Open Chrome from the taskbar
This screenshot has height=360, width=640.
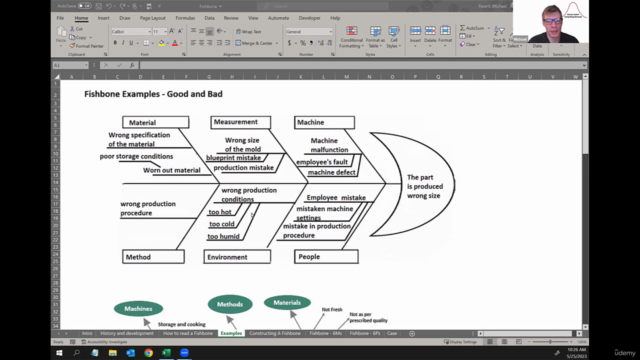coord(149,353)
